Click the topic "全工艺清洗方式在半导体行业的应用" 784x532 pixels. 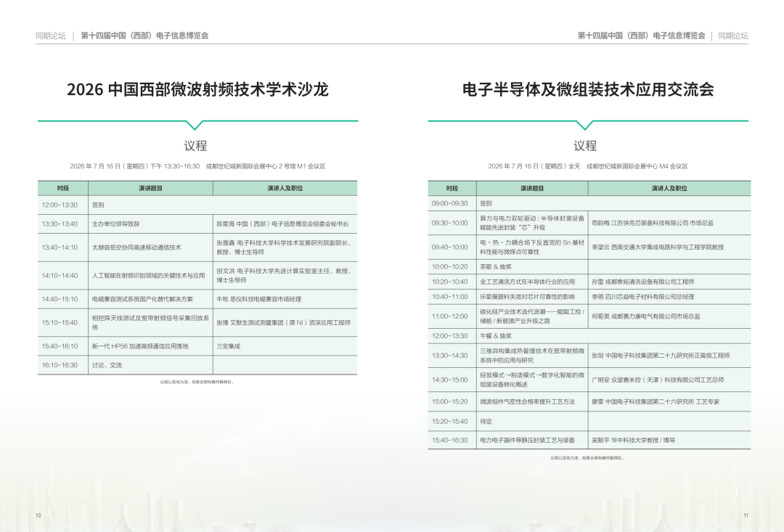tap(528, 282)
